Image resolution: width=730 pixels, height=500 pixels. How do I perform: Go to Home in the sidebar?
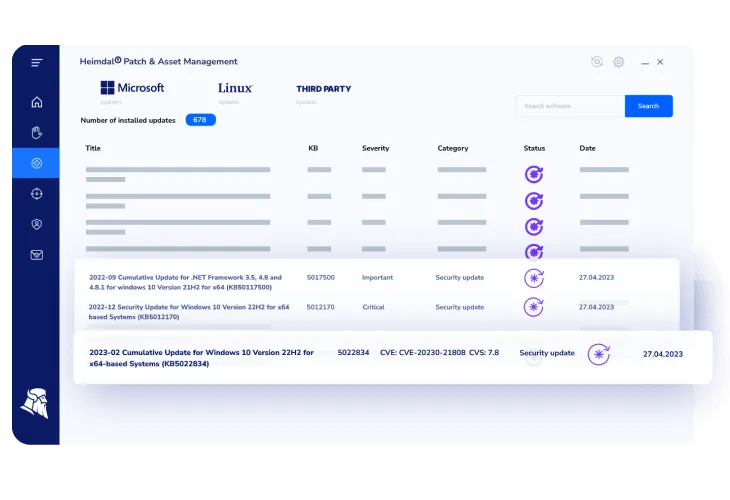pos(37,102)
